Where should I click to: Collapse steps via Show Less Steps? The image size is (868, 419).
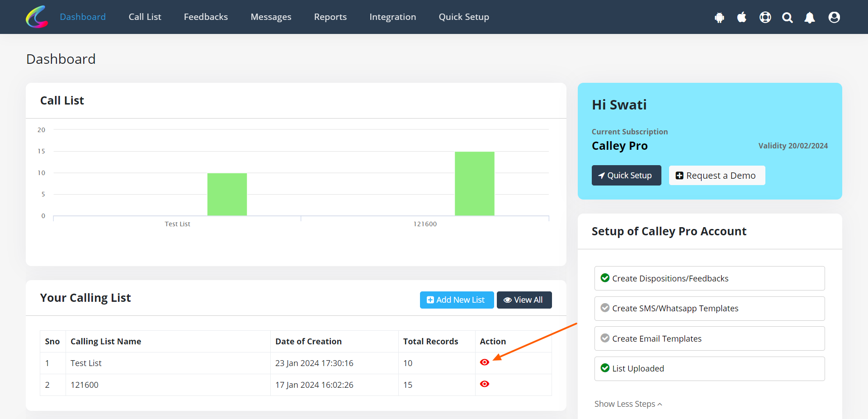pyautogui.click(x=628, y=404)
